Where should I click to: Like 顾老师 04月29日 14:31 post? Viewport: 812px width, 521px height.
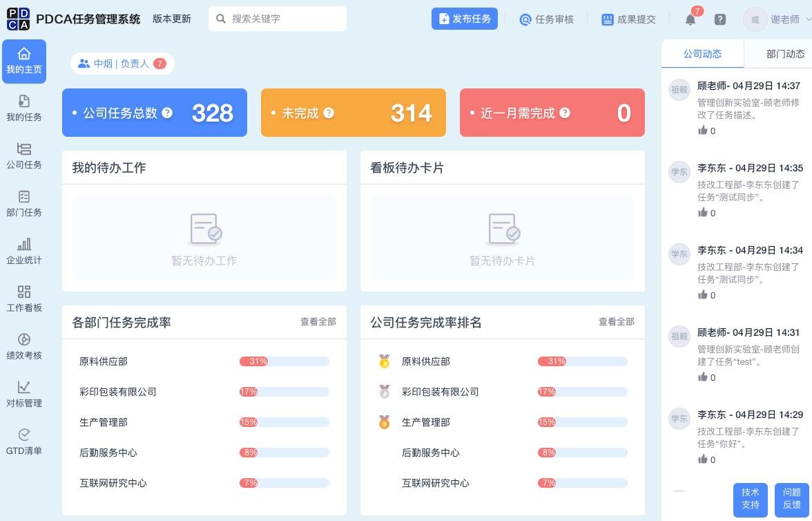click(x=703, y=377)
